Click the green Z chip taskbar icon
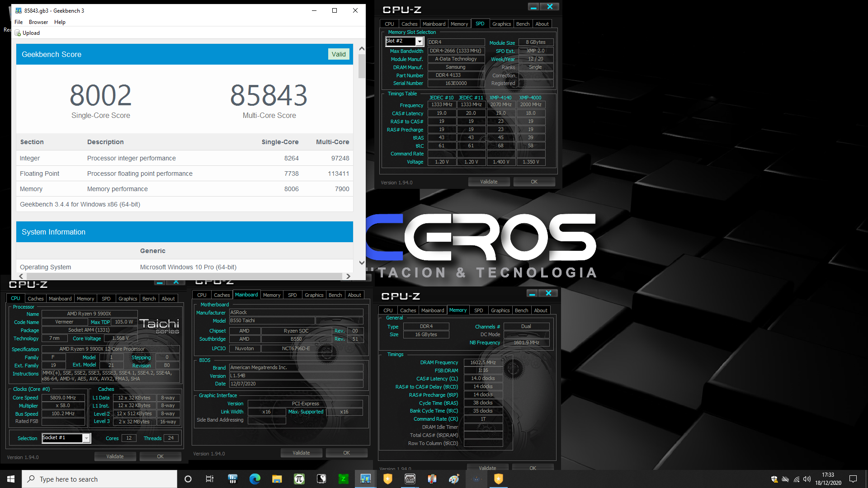Screen dimensions: 868x488 pyautogui.click(x=344, y=479)
